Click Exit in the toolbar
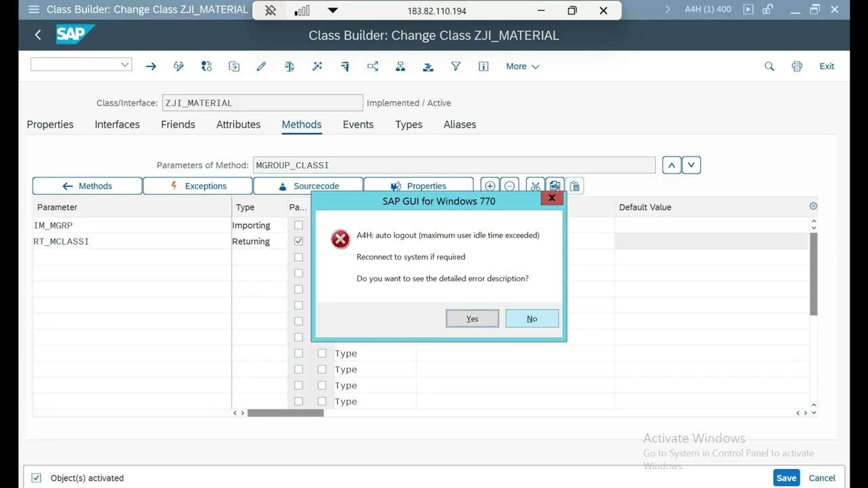The height and width of the screenshot is (488, 868). (x=827, y=66)
